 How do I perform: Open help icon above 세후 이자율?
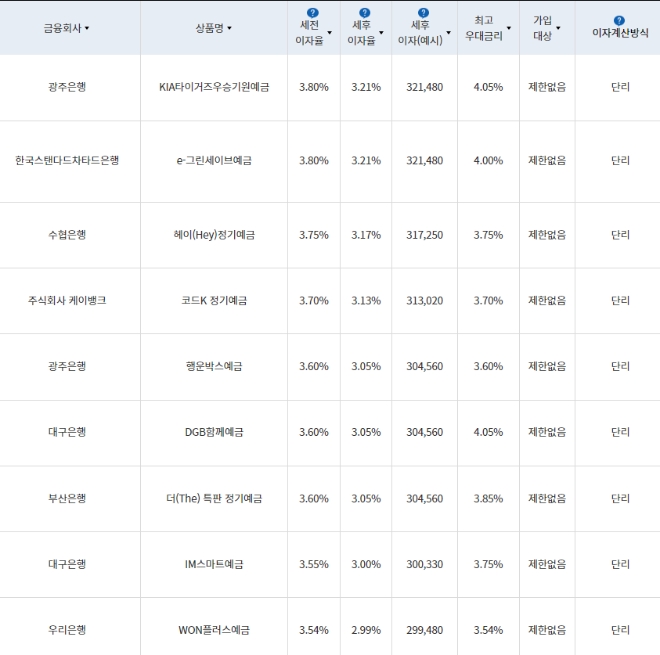point(365,13)
